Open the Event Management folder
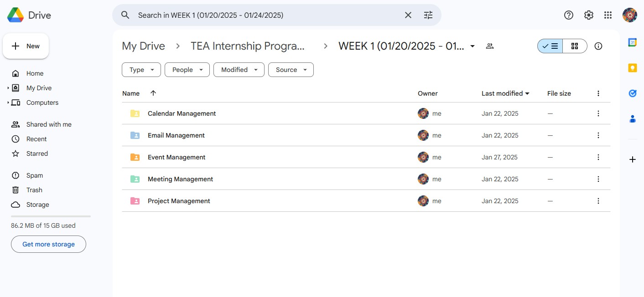The width and height of the screenshot is (644, 297). 177,157
